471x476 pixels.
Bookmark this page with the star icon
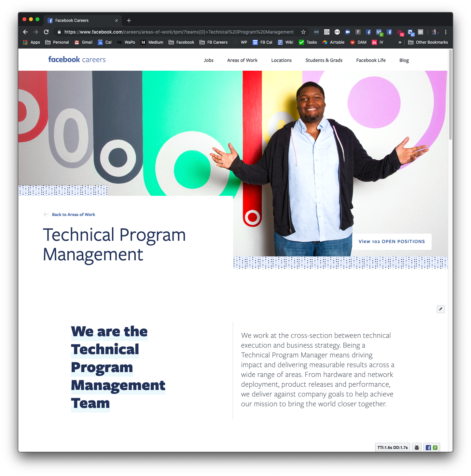[303, 32]
